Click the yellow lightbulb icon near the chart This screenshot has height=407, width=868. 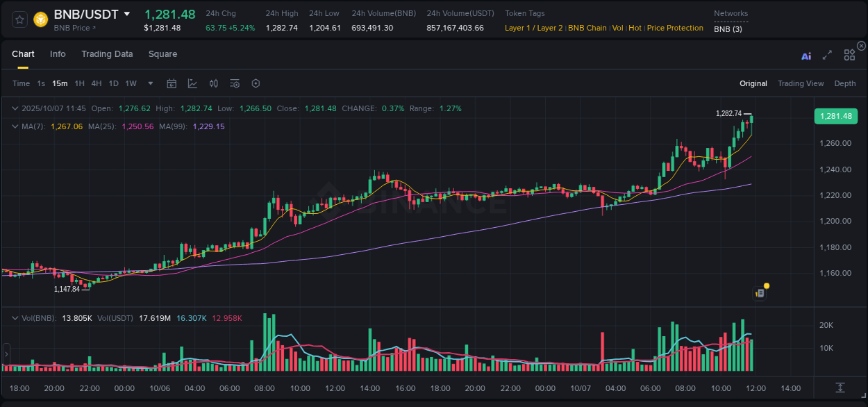click(765, 285)
